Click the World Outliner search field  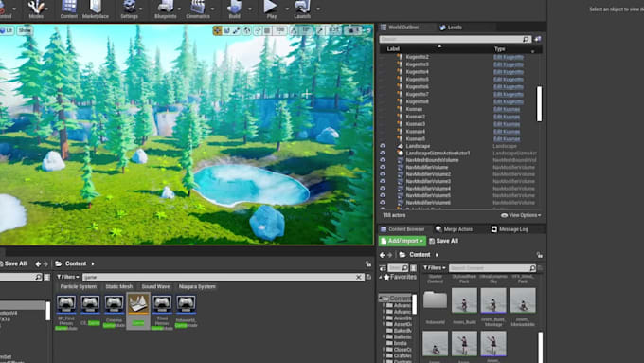[456, 39]
